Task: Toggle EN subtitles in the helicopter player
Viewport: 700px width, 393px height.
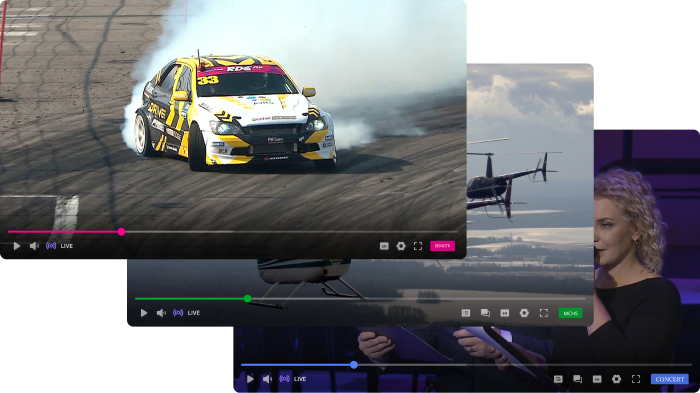Action: (x=504, y=313)
